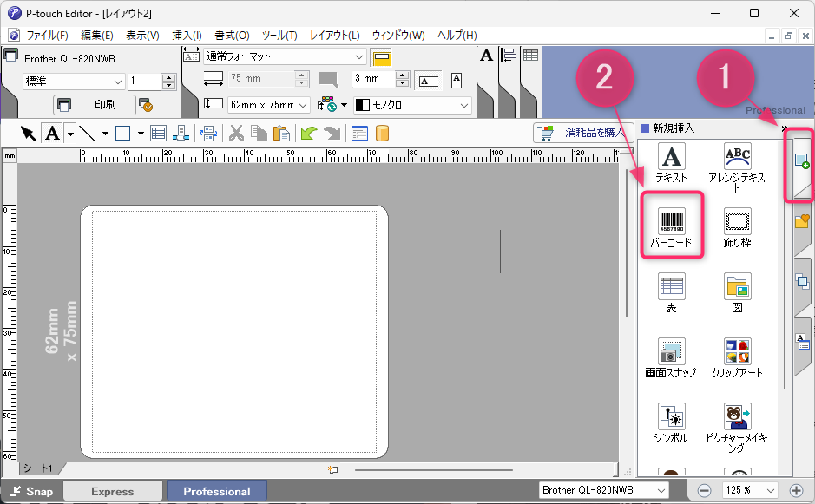
Task: Switch to Snap mode
Action: coord(32,491)
